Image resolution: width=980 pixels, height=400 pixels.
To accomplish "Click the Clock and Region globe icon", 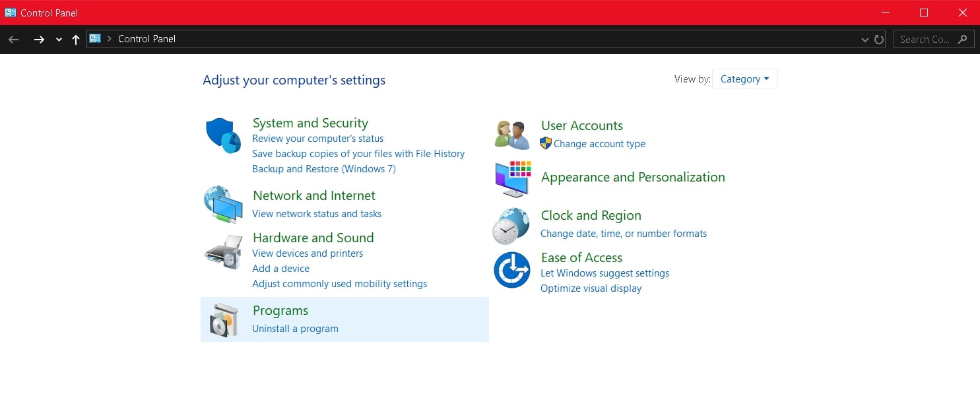I will click(x=512, y=224).
